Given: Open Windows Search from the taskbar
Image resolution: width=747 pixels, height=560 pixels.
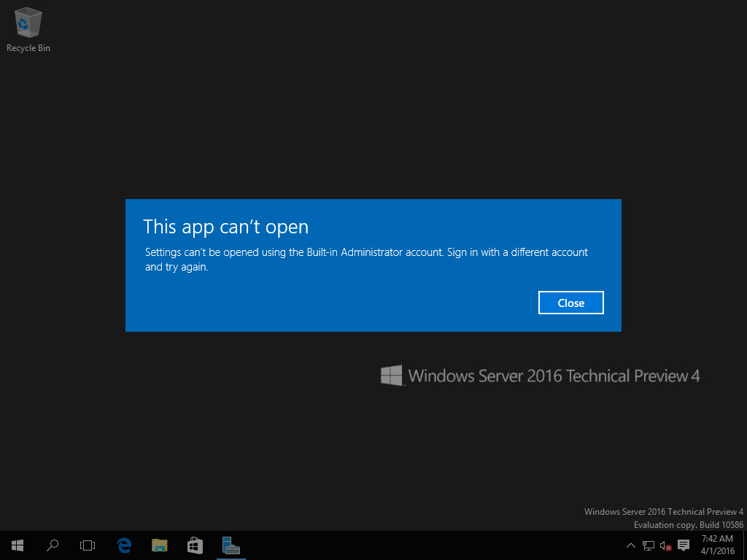Looking at the screenshot, I should point(52,545).
